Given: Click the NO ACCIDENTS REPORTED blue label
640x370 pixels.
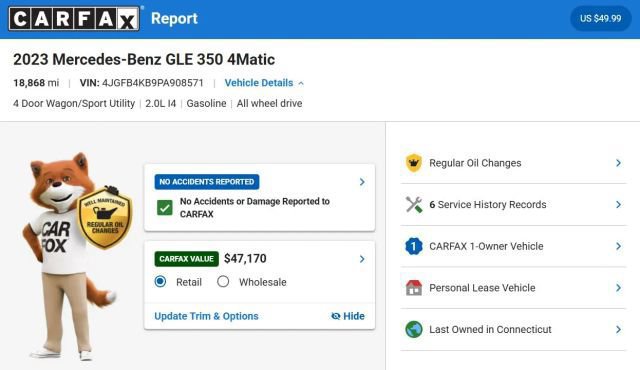Looking at the screenshot, I should [207, 182].
